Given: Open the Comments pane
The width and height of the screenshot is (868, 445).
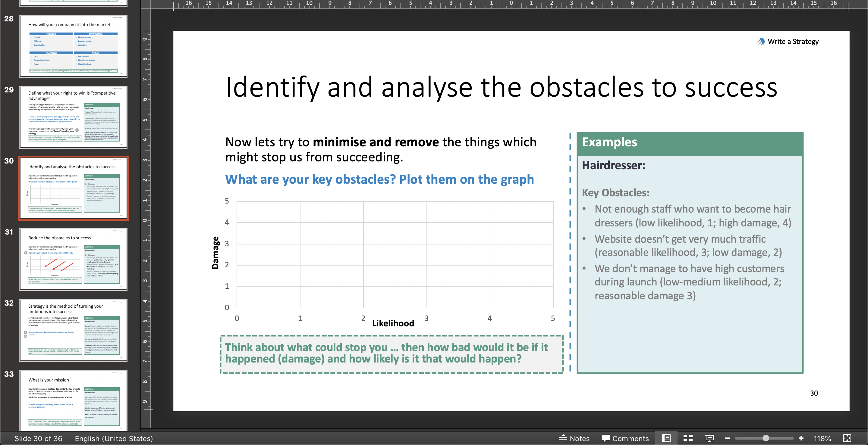Looking at the screenshot, I should tap(625, 438).
